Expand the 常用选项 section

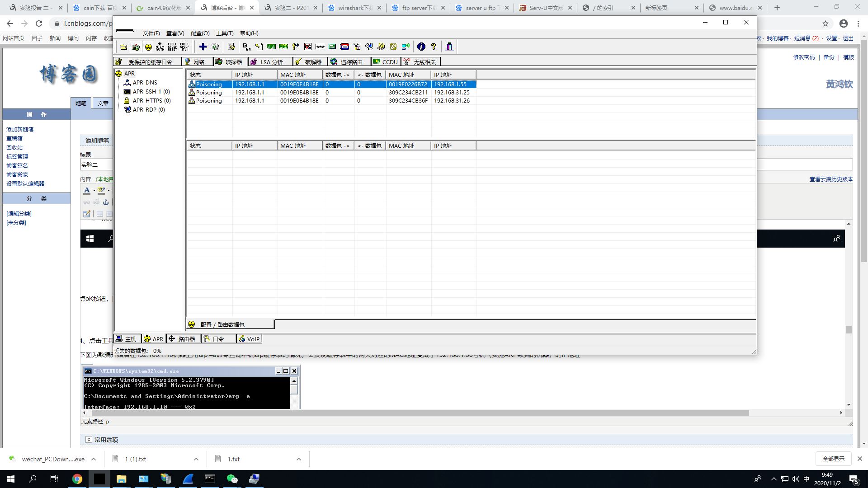(89, 440)
